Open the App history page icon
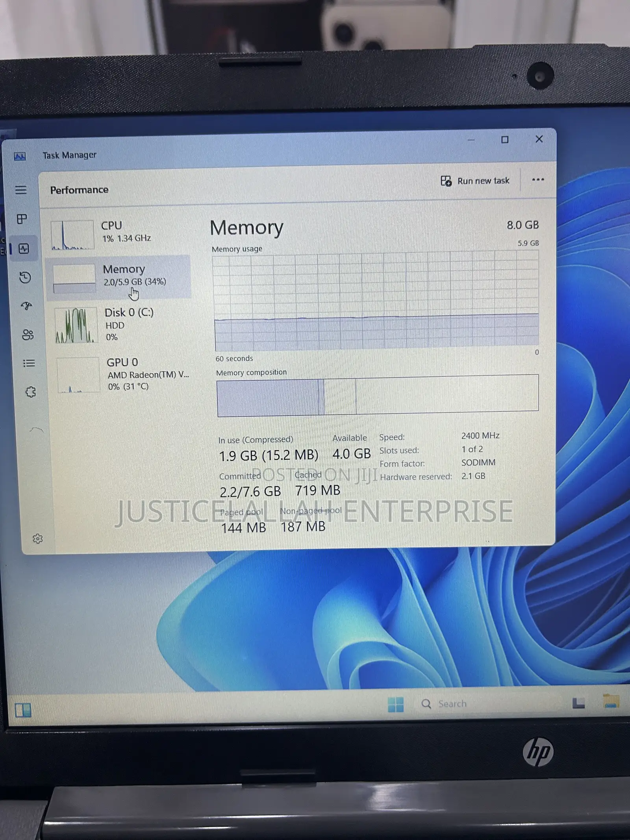The height and width of the screenshot is (840, 630). point(25,278)
